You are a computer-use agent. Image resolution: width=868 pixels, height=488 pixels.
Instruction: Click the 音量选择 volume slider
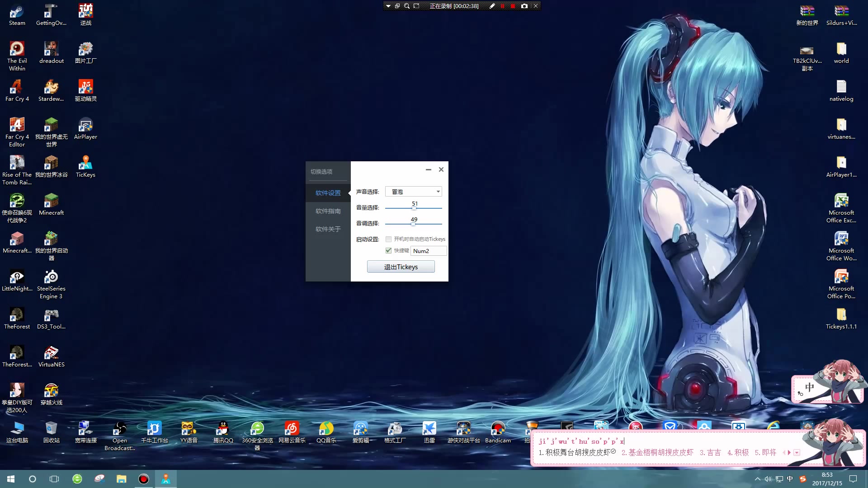click(413, 208)
